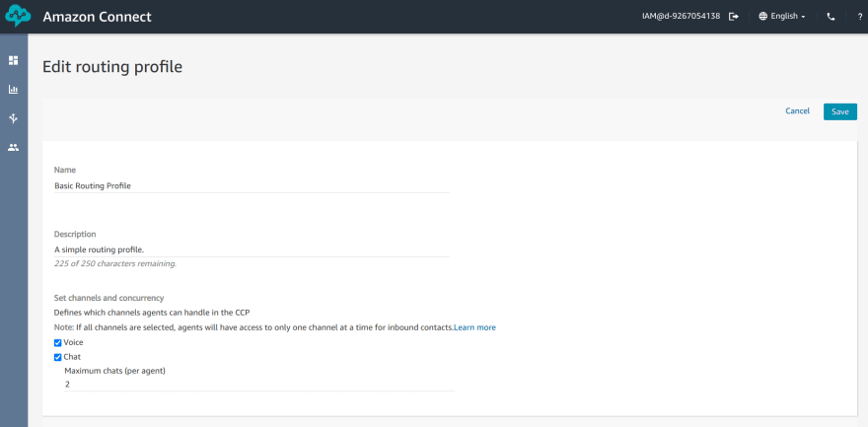Screen dimensions: 868x427
Task: Open the metrics bar chart icon
Action: 13,89
